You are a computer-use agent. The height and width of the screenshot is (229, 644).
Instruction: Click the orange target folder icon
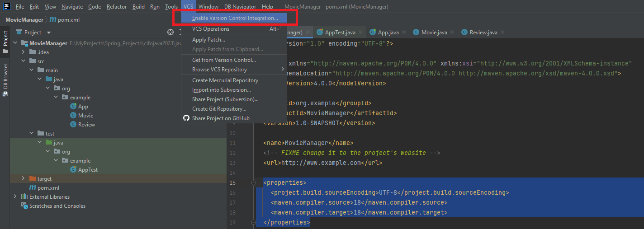coord(33,179)
